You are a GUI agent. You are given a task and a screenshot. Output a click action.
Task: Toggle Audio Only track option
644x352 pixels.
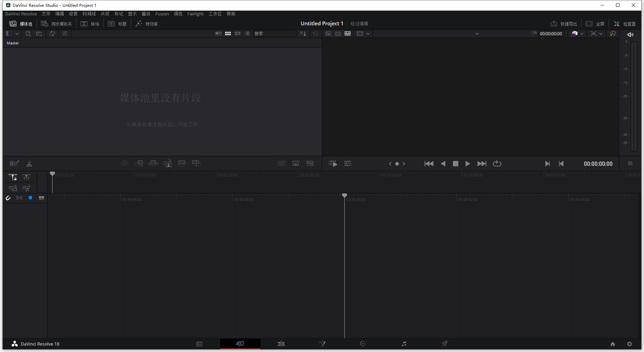click(x=26, y=188)
